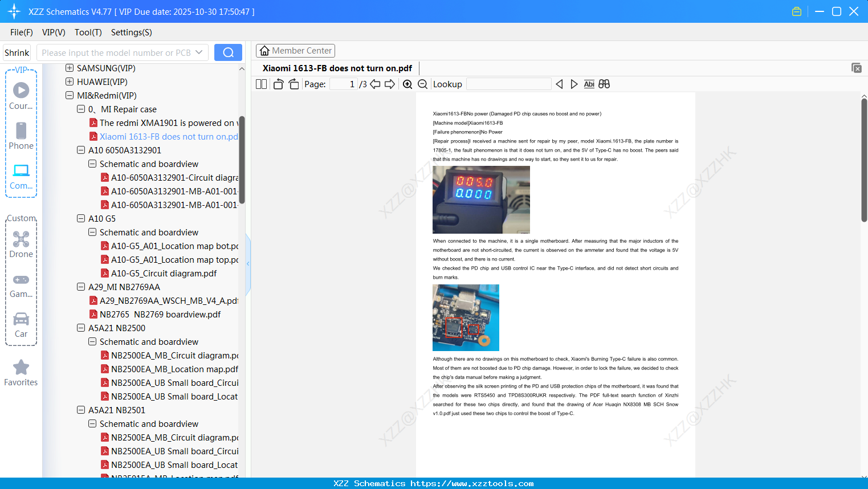868x489 pixels.
Task: Click the window icon right of the document tab
Action: point(857,68)
